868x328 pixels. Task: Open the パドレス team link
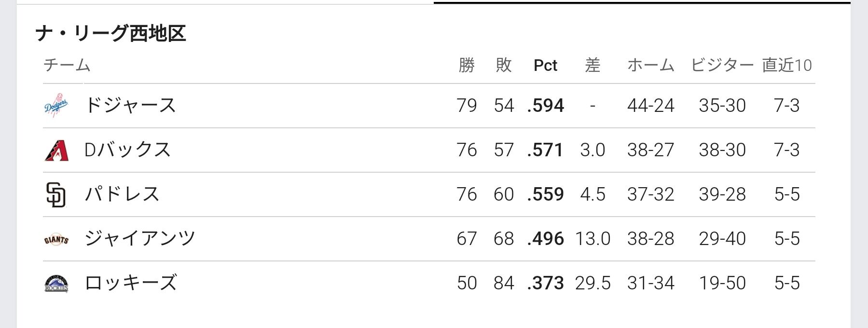pos(122,194)
